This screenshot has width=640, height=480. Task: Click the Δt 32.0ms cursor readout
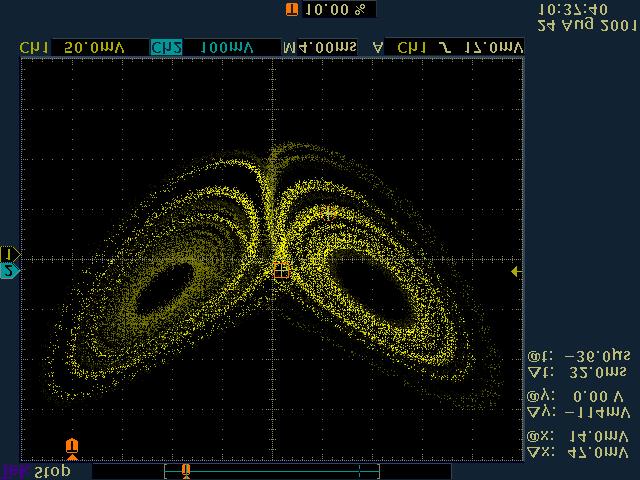coord(578,372)
